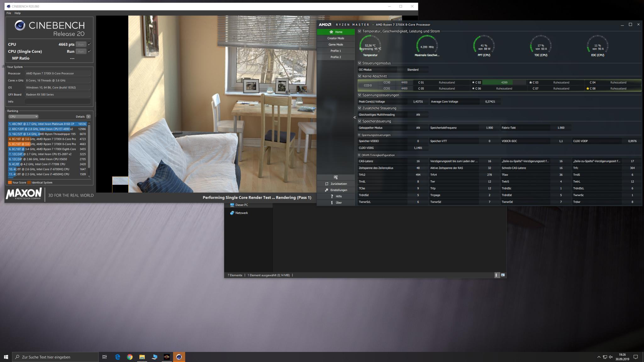Switch to Game Mode tab
The image size is (644, 362).
point(336,45)
